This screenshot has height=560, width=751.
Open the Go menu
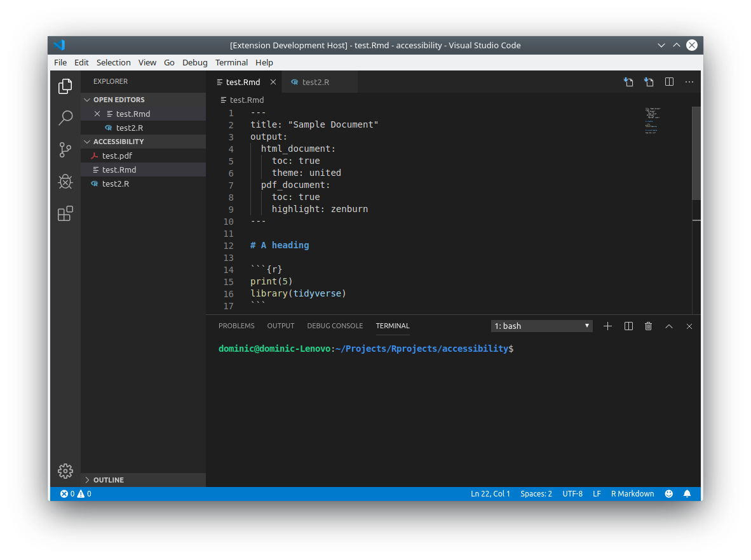tap(169, 63)
